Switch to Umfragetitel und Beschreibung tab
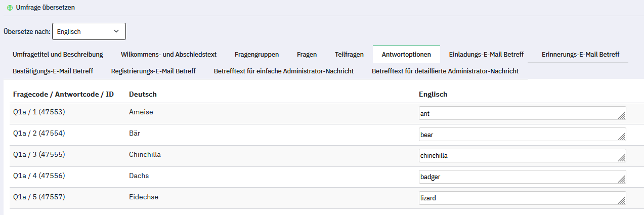644x215 pixels. pos(58,54)
